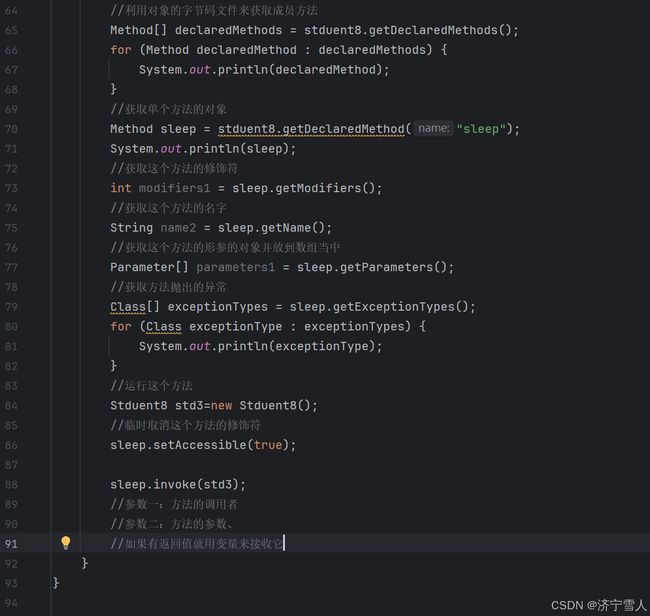Click 'sleep.getModifiers()' call

(x=306, y=188)
